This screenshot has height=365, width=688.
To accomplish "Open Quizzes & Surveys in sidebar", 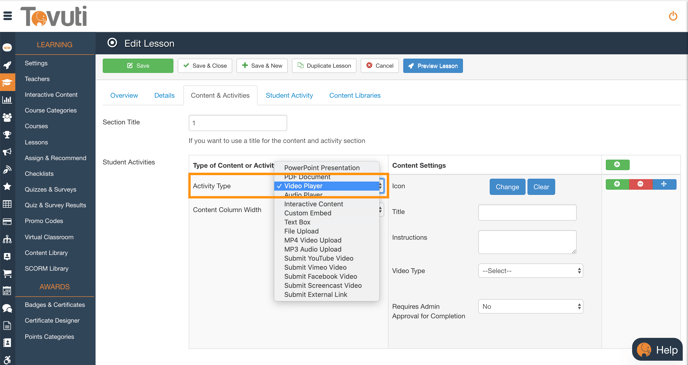I will click(x=50, y=190).
